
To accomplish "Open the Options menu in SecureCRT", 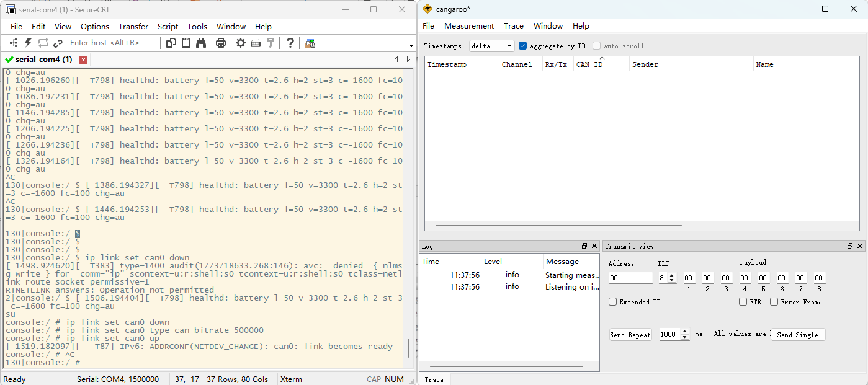I will click(95, 26).
